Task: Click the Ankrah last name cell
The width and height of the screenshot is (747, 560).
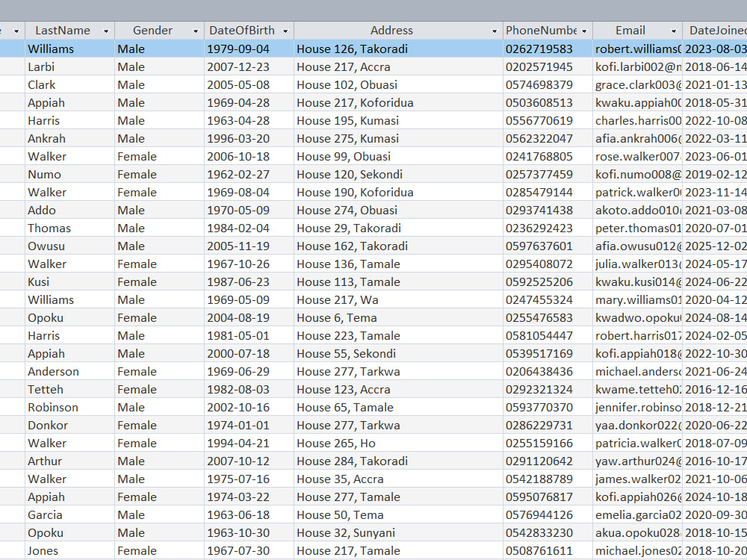Action: 69,139
